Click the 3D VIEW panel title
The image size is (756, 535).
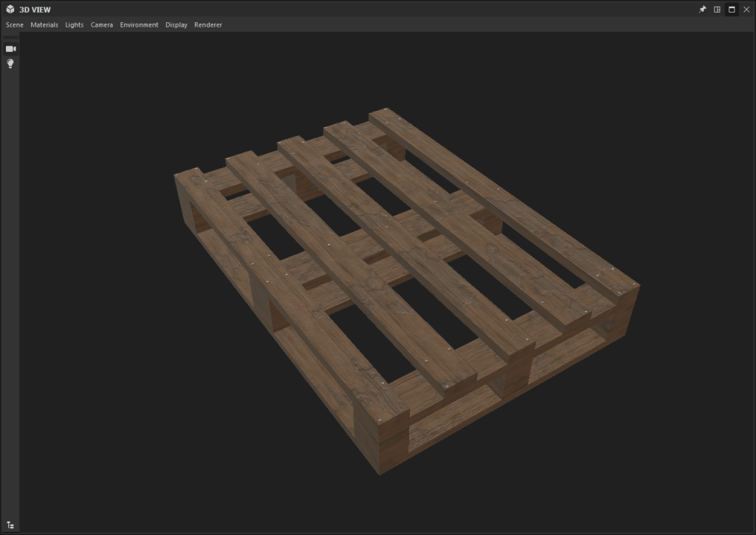click(35, 10)
